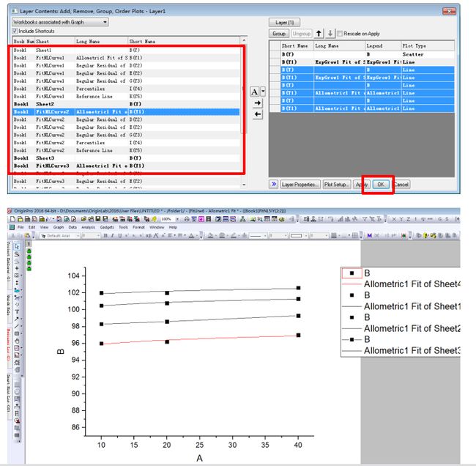Screen dimensions: 476x466
Task: Select the Pointer tool in Tools toolbar
Action: (x=17, y=246)
